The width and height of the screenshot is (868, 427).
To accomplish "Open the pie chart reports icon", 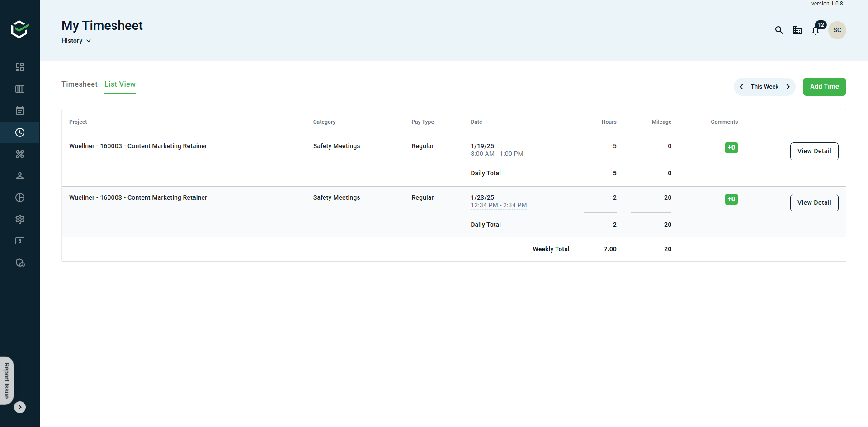I will 20,197.
